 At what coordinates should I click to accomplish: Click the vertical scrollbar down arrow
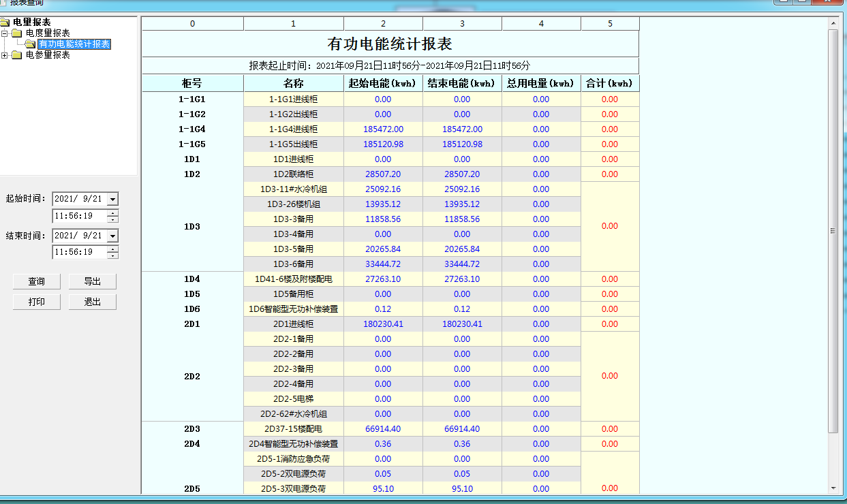[833, 488]
